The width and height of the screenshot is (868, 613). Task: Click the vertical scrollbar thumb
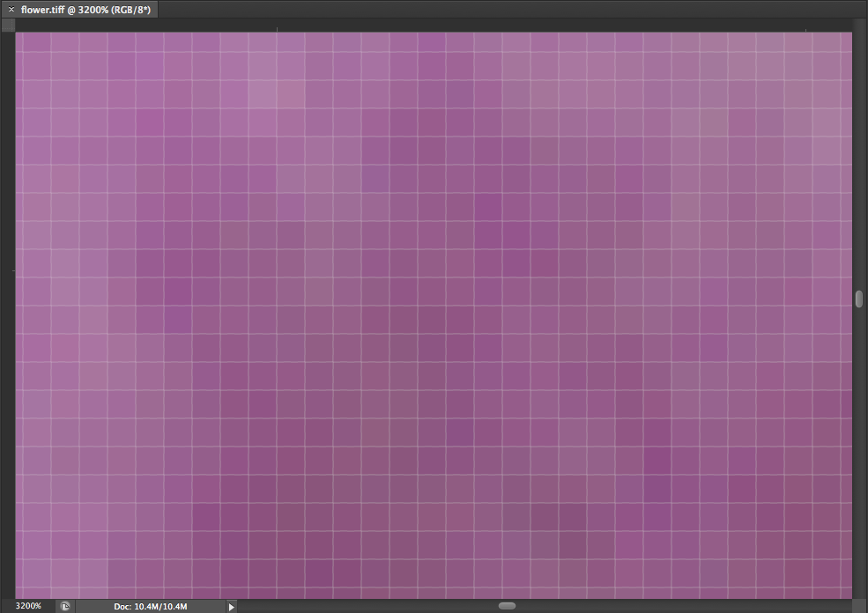(x=859, y=299)
